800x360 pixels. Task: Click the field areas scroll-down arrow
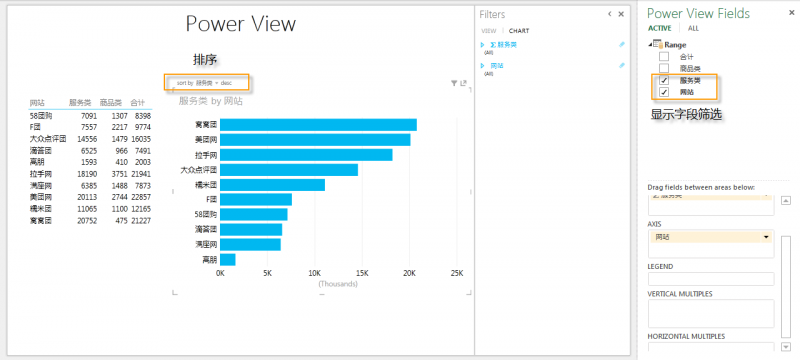point(786,347)
